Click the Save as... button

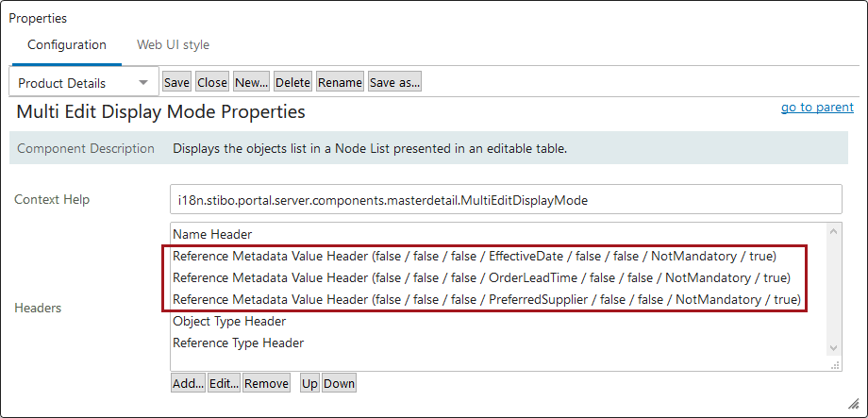[x=394, y=82]
